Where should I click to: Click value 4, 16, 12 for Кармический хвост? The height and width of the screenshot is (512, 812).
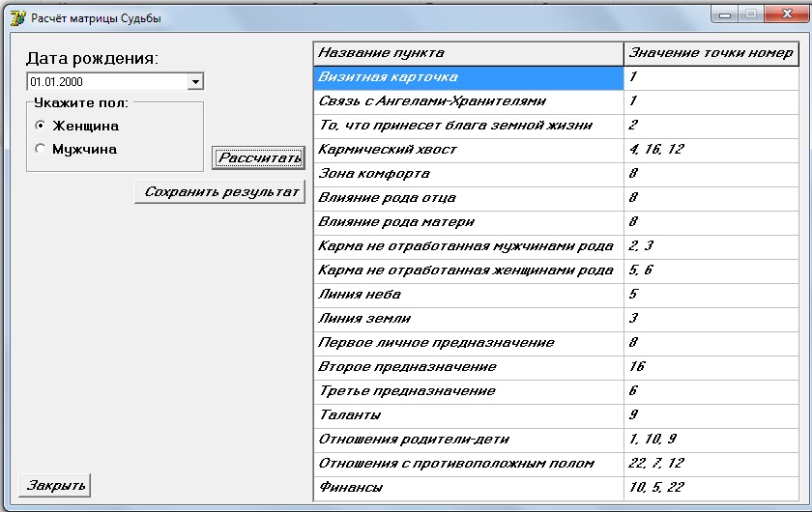(711, 150)
